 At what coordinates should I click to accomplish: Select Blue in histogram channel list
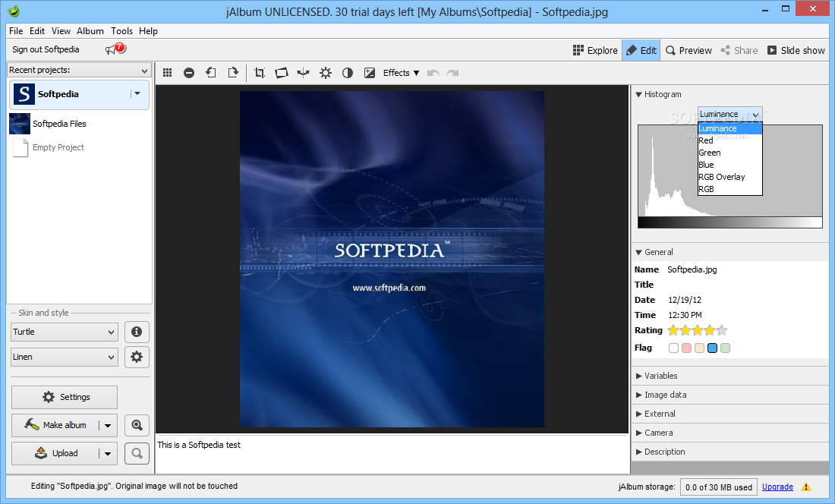730,165
